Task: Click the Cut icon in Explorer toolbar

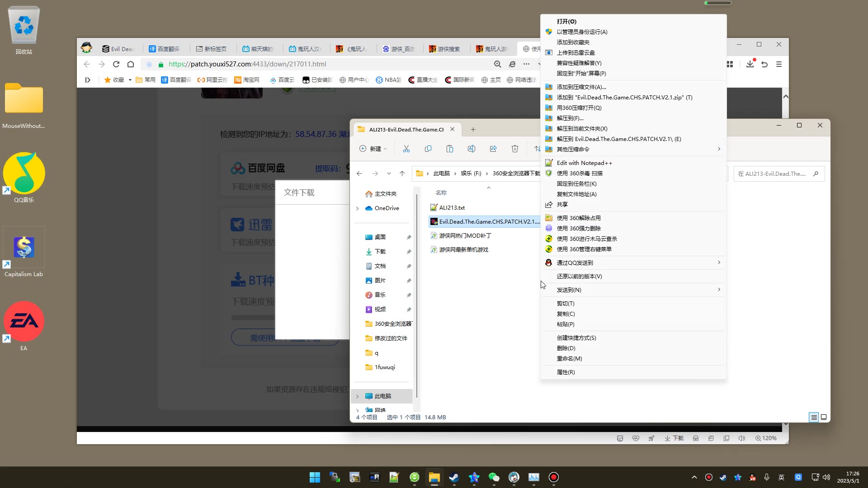Action: click(x=406, y=149)
